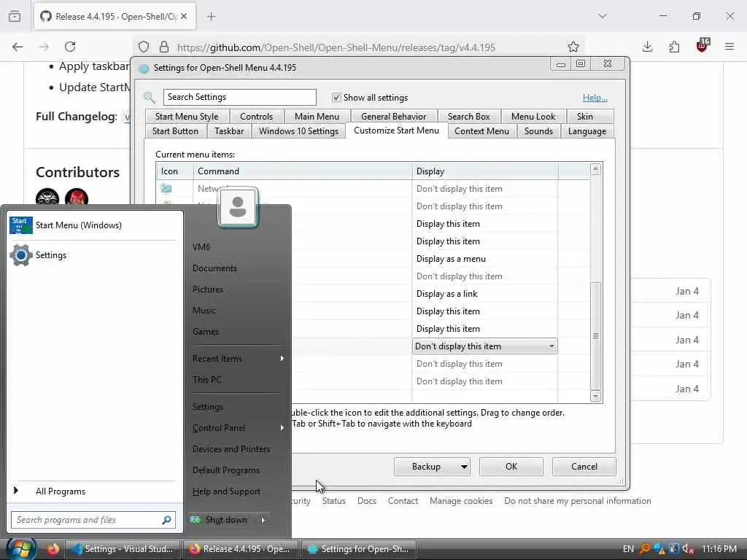The image size is (747, 560).
Task: Click the uBlock Origin extension icon
Action: pyautogui.click(x=703, y=46)
